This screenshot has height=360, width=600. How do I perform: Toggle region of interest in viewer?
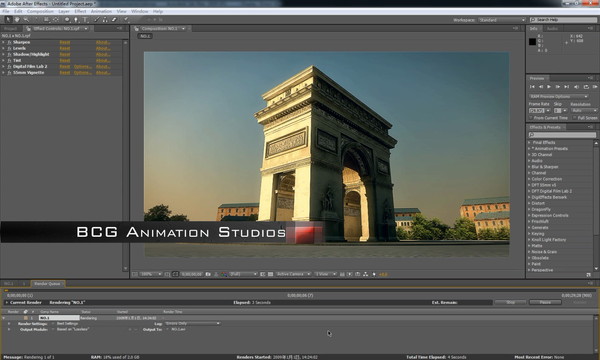pos(262,274)
